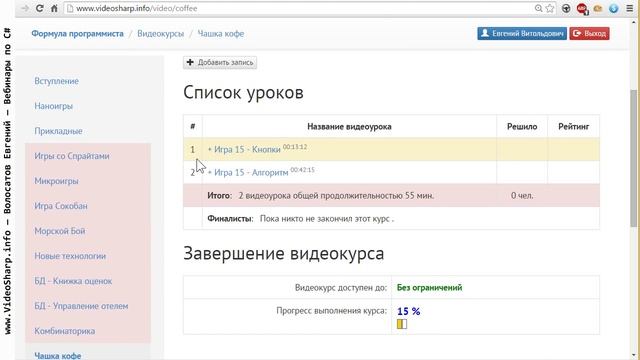640x360 pixels.
Task: Click the Евгений Витольдович user button
Action: click(x=522, y=33)
